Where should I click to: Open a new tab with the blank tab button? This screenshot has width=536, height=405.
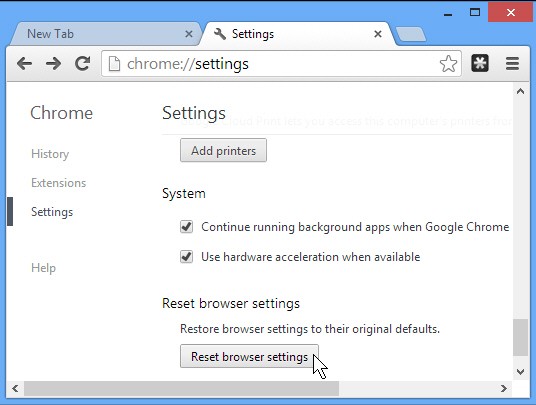click(x=411, y=35)
